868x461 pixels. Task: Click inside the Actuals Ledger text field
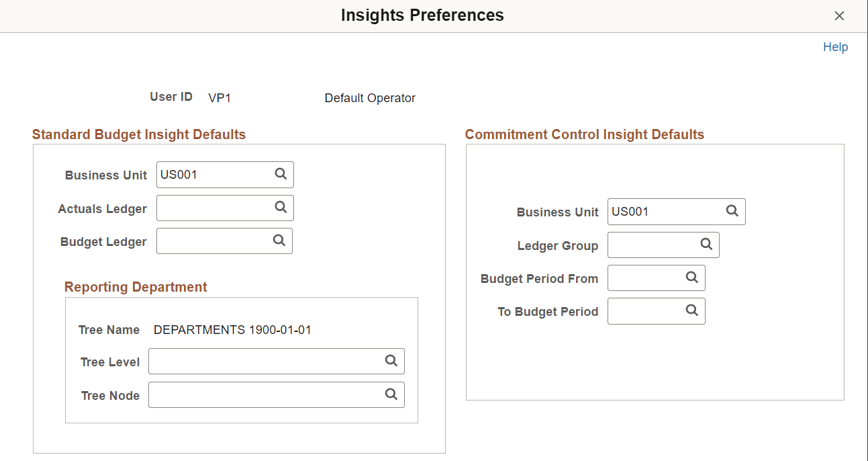click(x=215, y=208)
